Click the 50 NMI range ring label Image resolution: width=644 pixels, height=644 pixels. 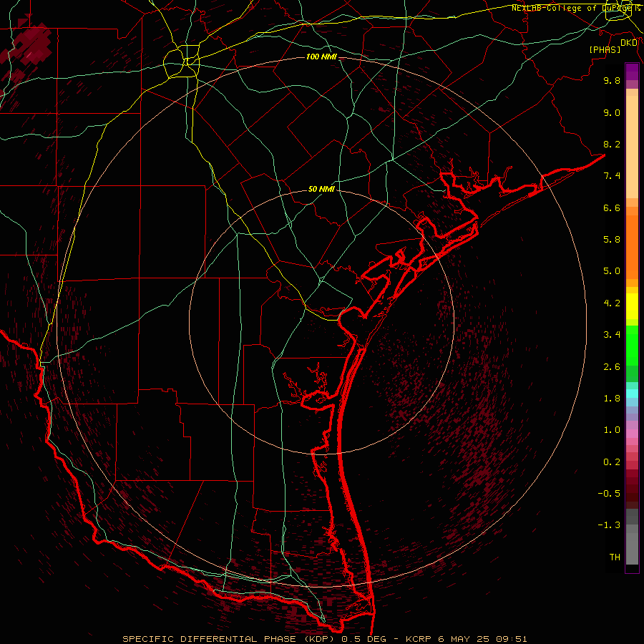[321, 189]
